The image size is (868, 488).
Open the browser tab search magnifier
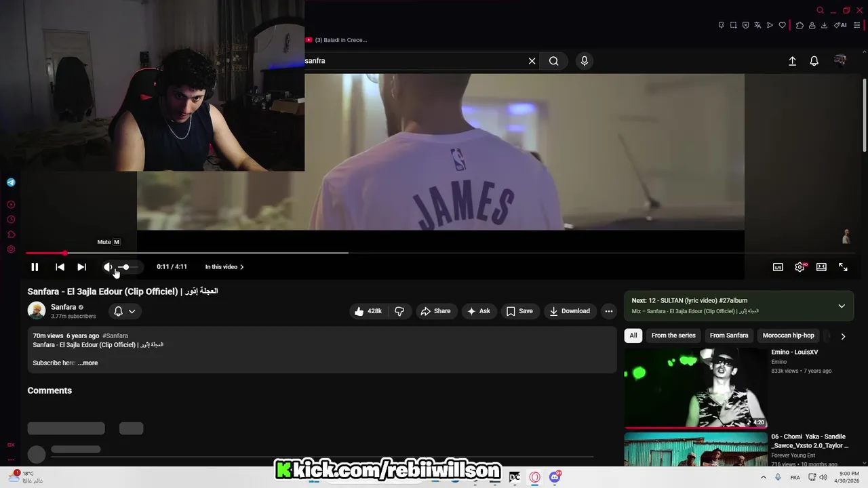click(x=820, y=10)
